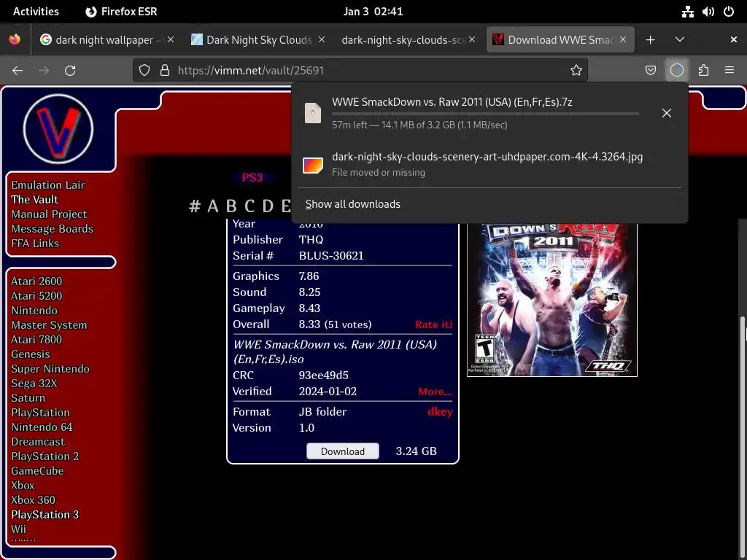Click the red dkey link
The height and width of the screenshot is (560, 747).
(440, 412)
